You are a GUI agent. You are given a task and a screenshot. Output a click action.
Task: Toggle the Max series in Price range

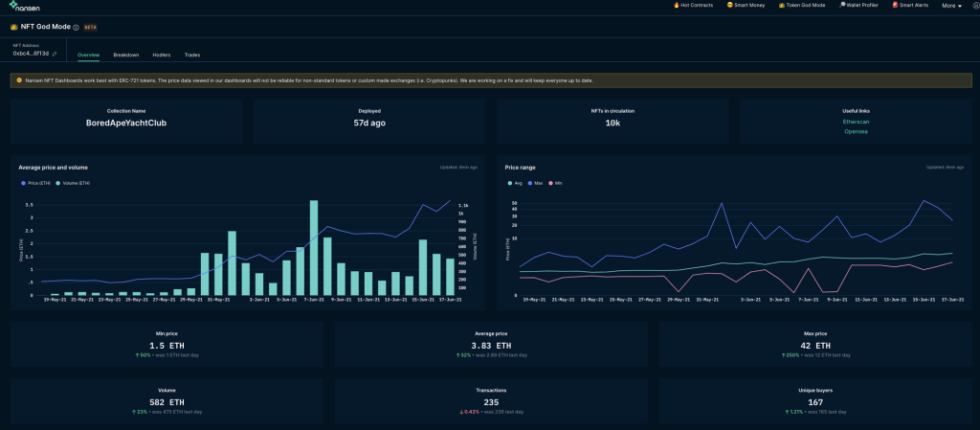pyautogui.click(x=536, y=183)
